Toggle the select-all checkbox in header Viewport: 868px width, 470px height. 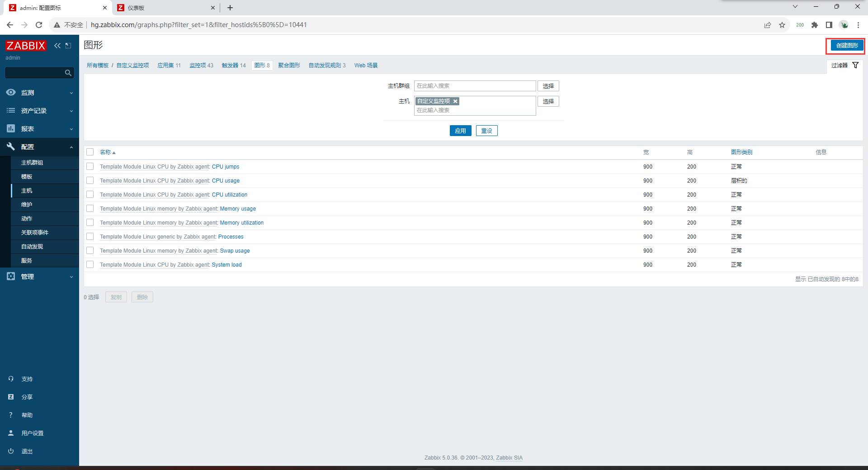pos(90,152)
